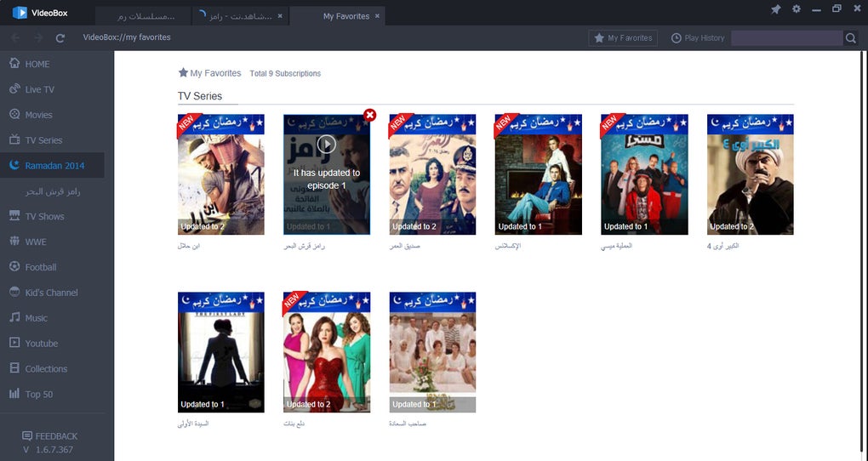Click the Collections icon in sidebar
The width and height of the screenshot is (868, 461).
coord(14,368)
